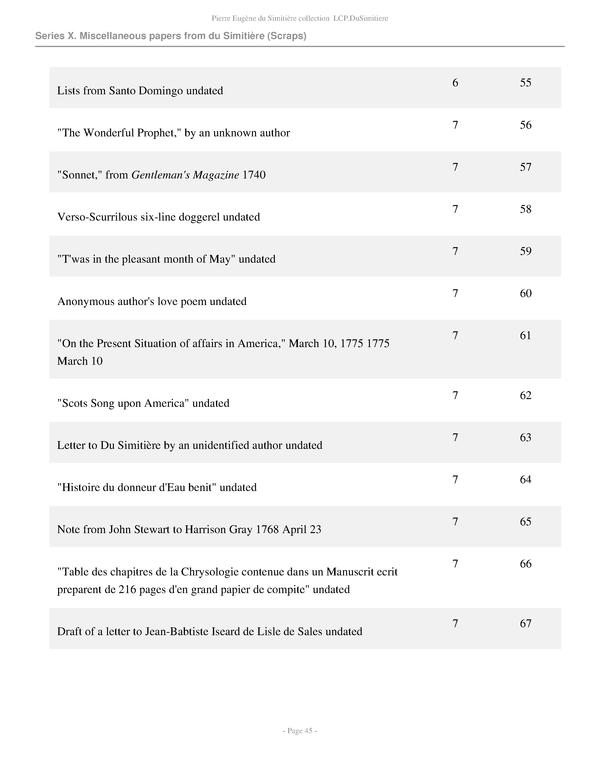Click Letter to Du Simitière entry
Viewport: 600px width, 776px height.
(190, 445)
